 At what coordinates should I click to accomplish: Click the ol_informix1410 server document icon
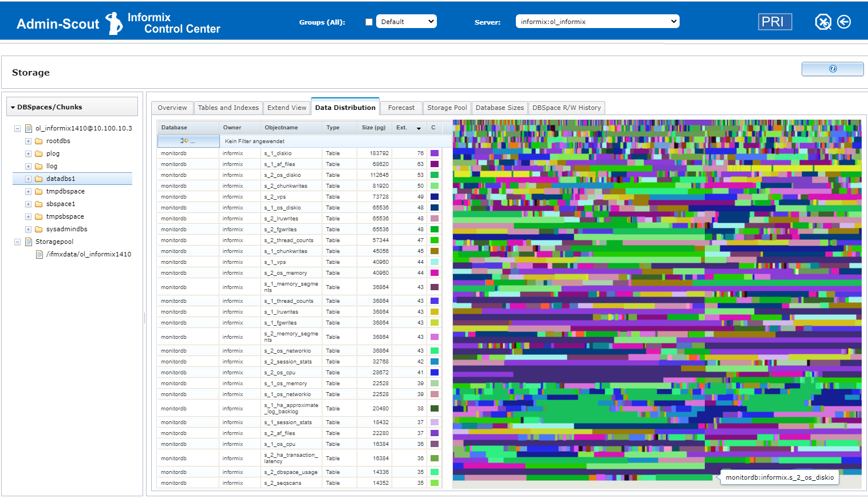click(28, 128)
